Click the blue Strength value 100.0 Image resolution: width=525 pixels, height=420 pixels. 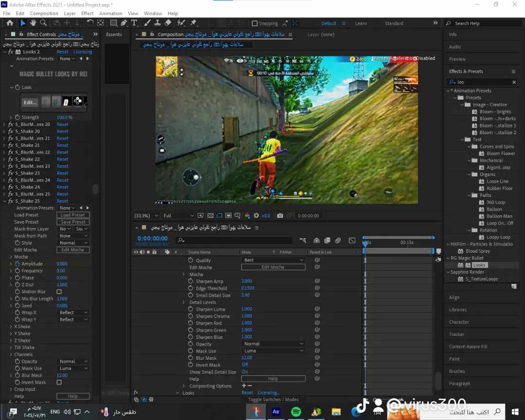tap(62, 118)
